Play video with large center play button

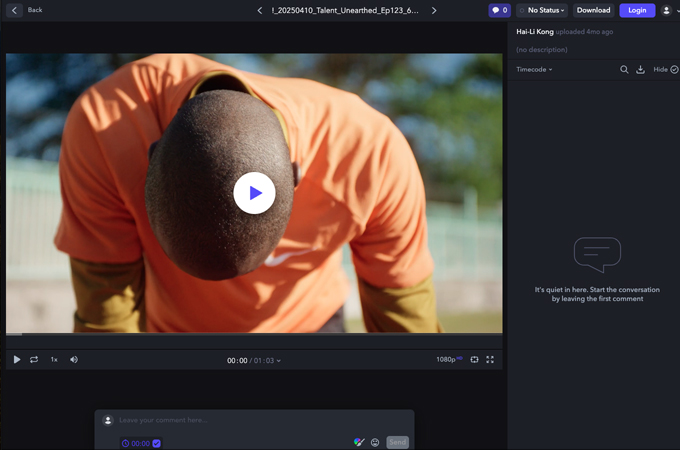(x=255, y=193)
